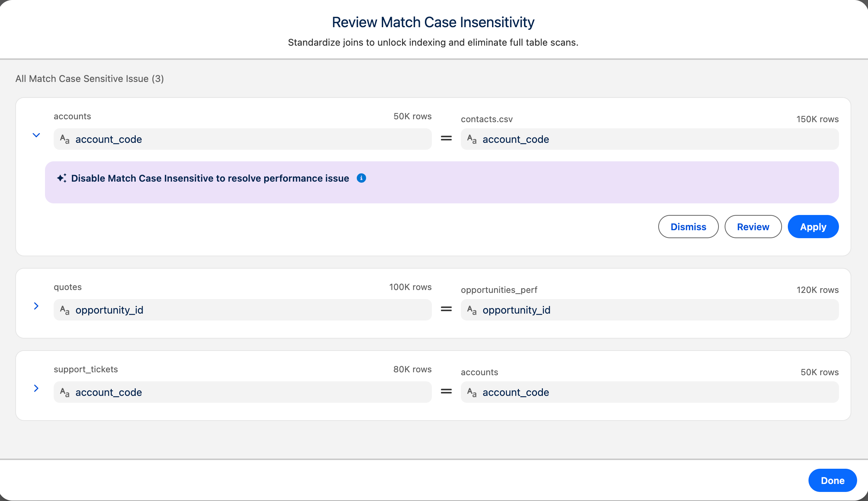This screenshot has width=868, height=501.
Task: Click the equals sign in the quotes join
Action: (446, 309)
